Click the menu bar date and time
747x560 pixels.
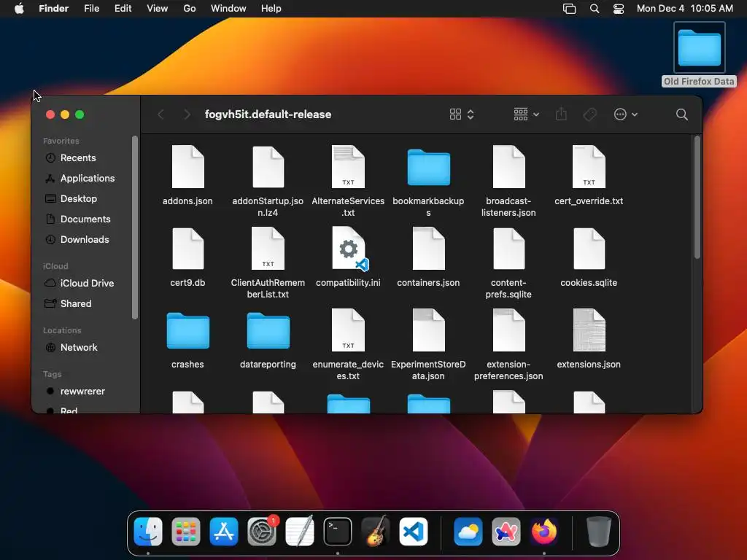tap(684, 9)
